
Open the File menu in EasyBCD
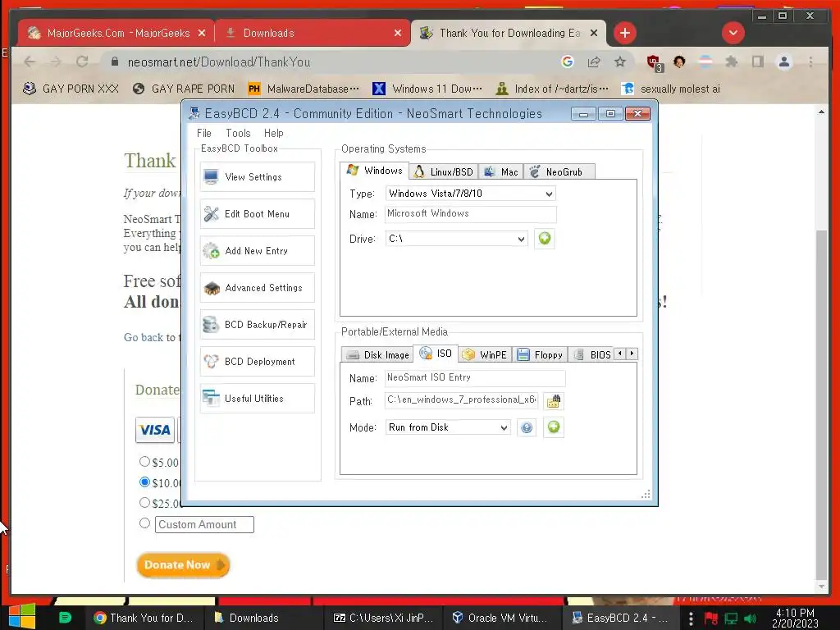tap(204, 134)
